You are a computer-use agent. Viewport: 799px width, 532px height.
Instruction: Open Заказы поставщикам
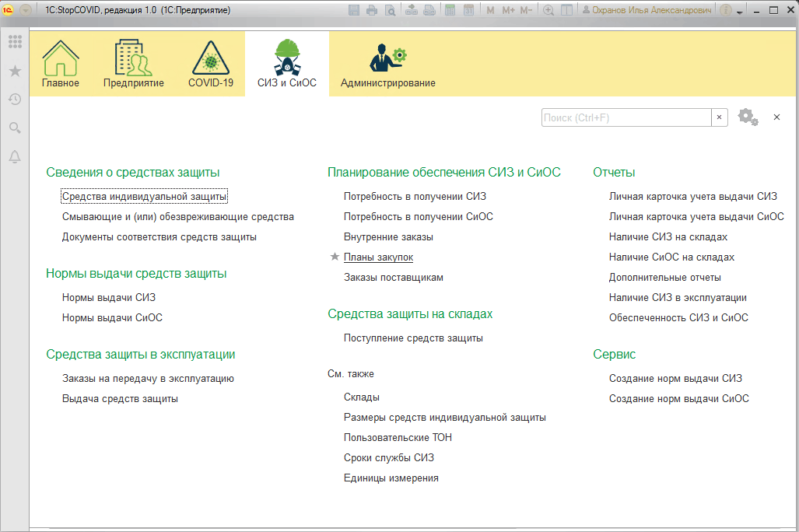click(394, 278)
